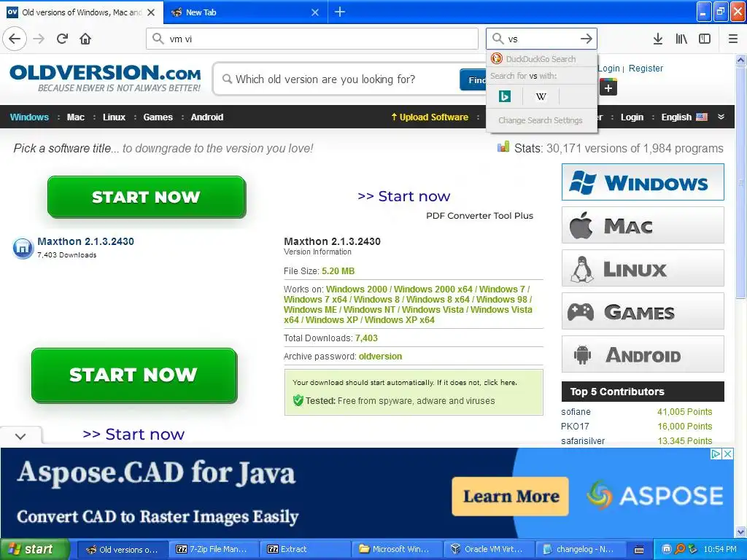Switch to Oracle VM VirtualBox taskbar item

tap(489, 550)
